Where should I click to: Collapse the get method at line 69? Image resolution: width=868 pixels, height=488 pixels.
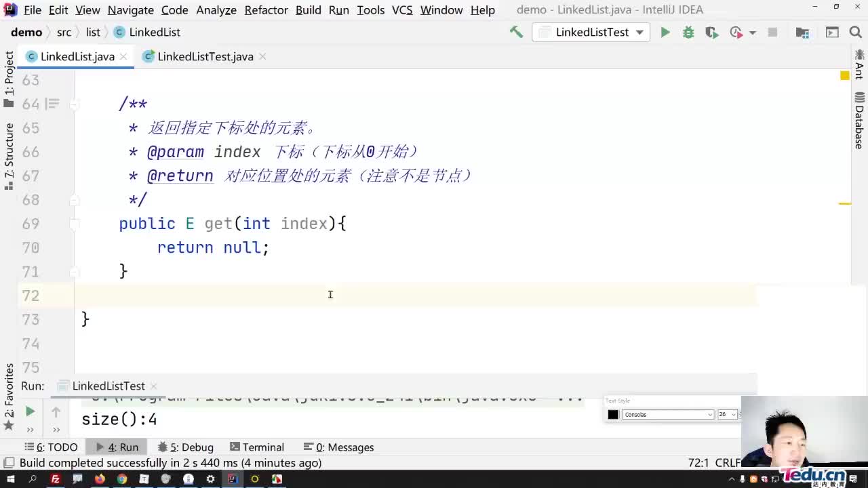click(x=74, y=224)
